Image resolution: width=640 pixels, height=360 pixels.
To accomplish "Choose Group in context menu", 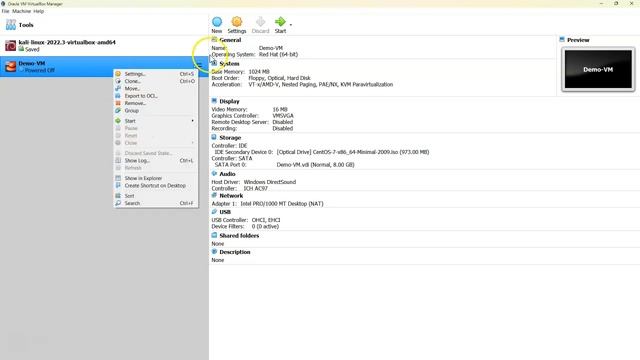I will (x=156, y=111).
